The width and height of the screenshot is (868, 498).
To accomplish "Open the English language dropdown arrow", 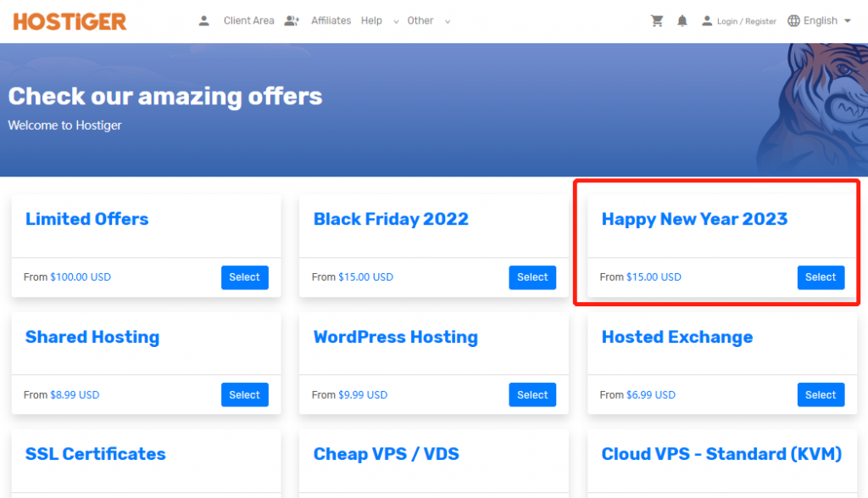I will [x=848, y=21].
